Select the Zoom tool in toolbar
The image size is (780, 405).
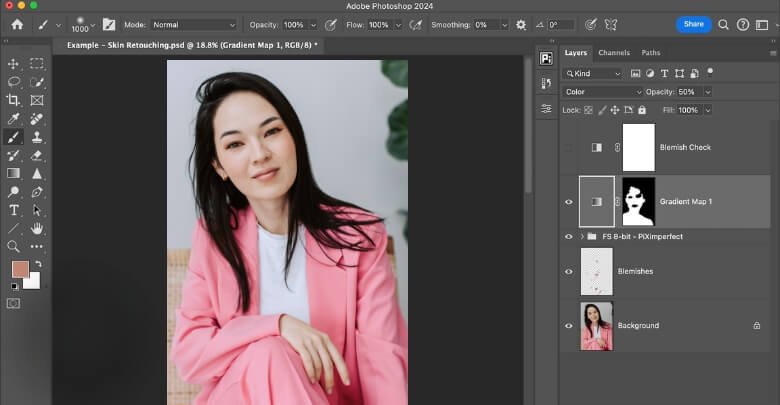click(x=14, y=246)
